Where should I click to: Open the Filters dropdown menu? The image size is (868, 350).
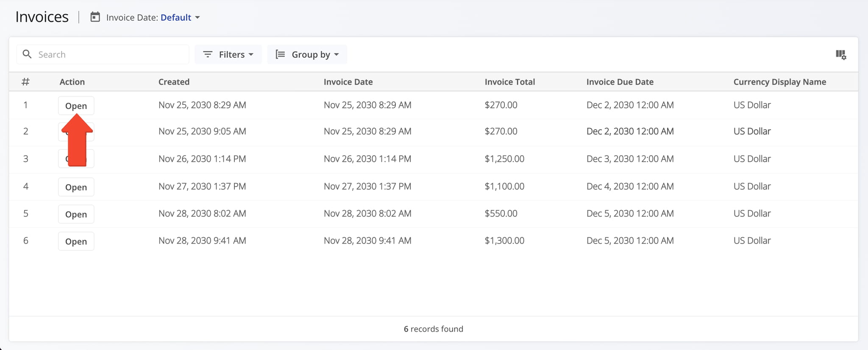point(228,54)
